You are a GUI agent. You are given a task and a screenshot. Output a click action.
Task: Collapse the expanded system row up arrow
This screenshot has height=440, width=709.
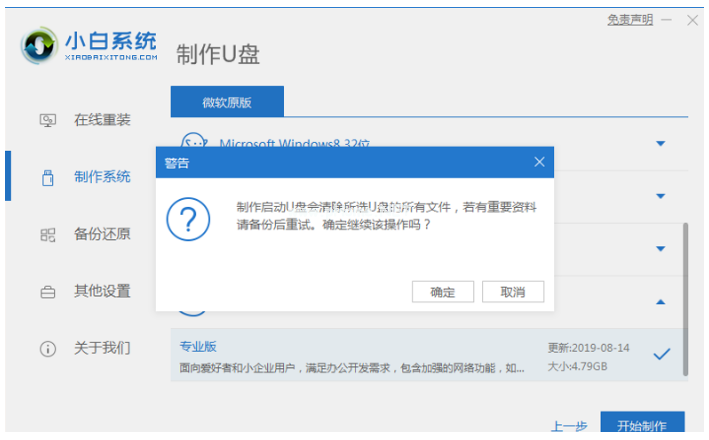pos(660,301)
